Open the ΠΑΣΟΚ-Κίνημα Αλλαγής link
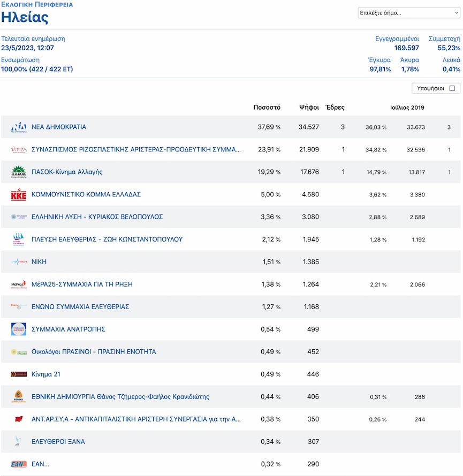Viewport: 463px width, 476px height. (x=67, y=172)
